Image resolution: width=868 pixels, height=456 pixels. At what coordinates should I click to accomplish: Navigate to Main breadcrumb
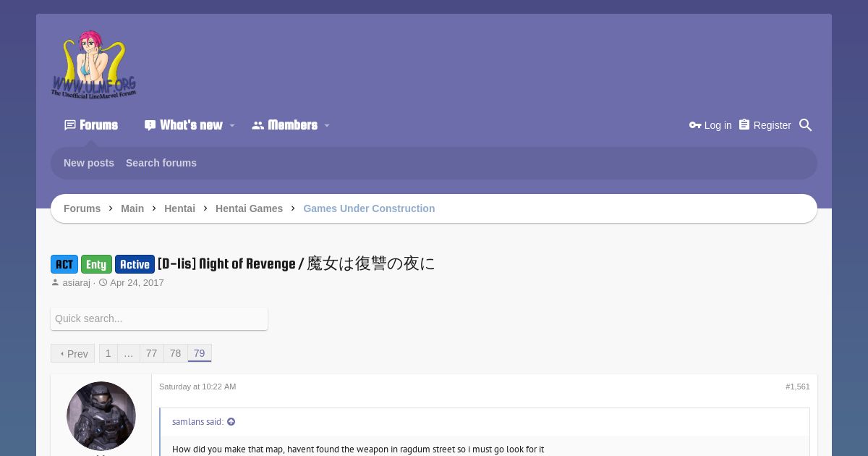tap(132, 208)
